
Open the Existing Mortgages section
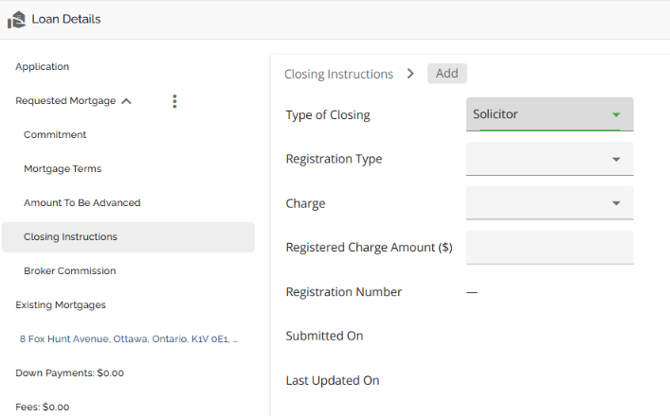[60, 305]
